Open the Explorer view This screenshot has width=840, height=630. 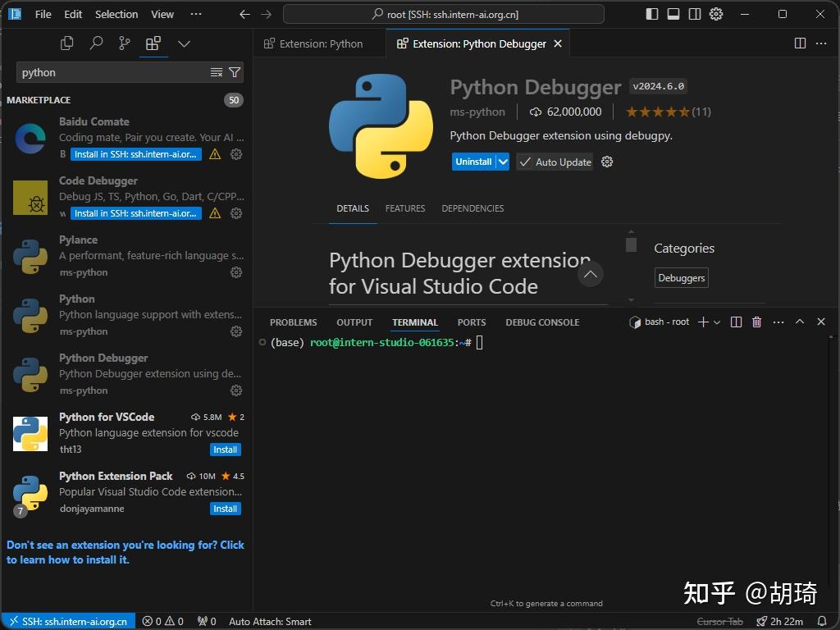66,43
